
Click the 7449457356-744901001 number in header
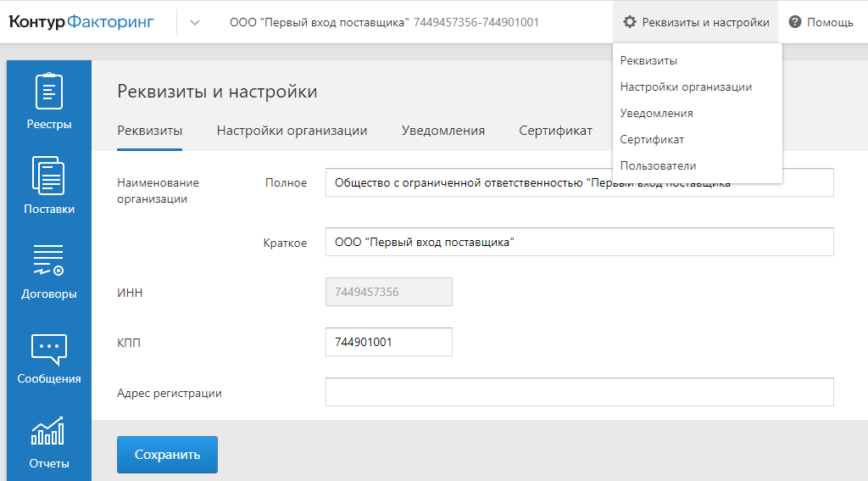(x=476, y=22)
